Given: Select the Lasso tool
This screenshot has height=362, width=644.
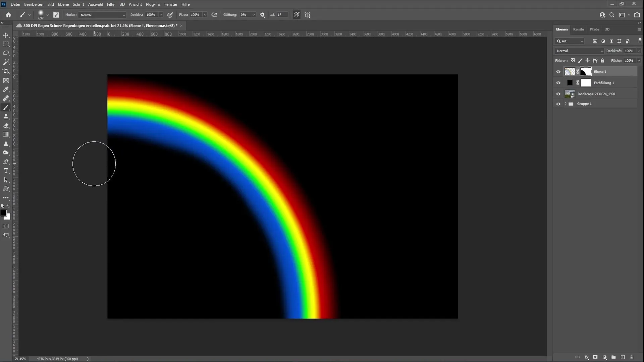Looking at the screenshot, I should point(6,53).
